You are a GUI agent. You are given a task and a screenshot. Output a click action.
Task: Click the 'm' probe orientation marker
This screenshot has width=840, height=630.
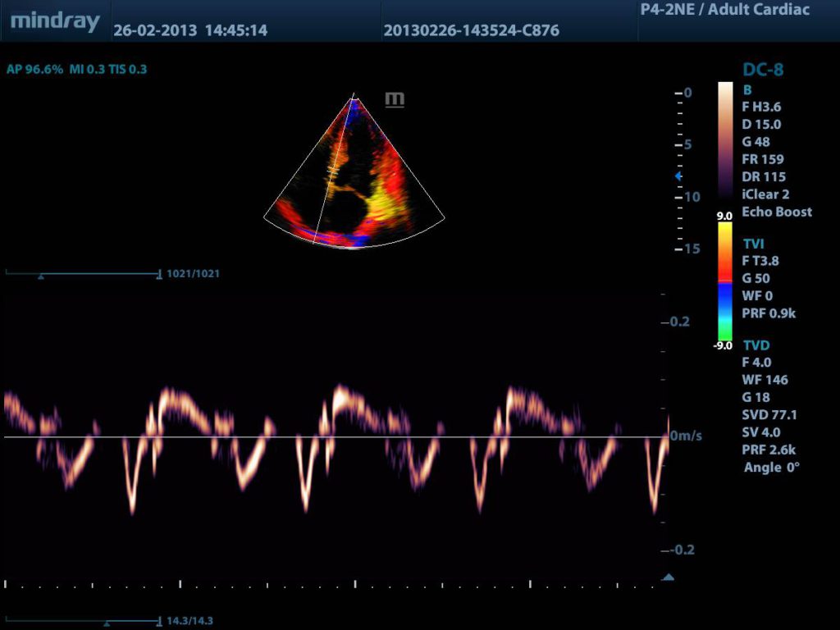395,100
